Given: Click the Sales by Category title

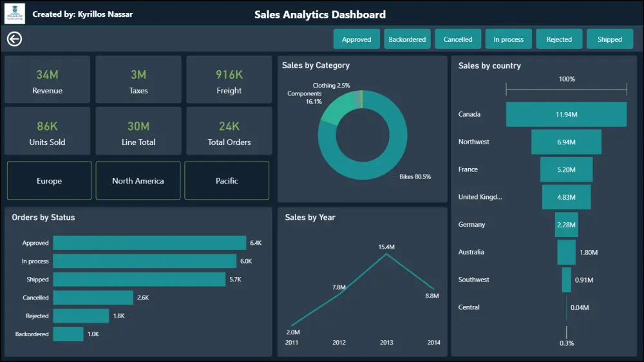Looking at the screenshot, I should (316, 65).
